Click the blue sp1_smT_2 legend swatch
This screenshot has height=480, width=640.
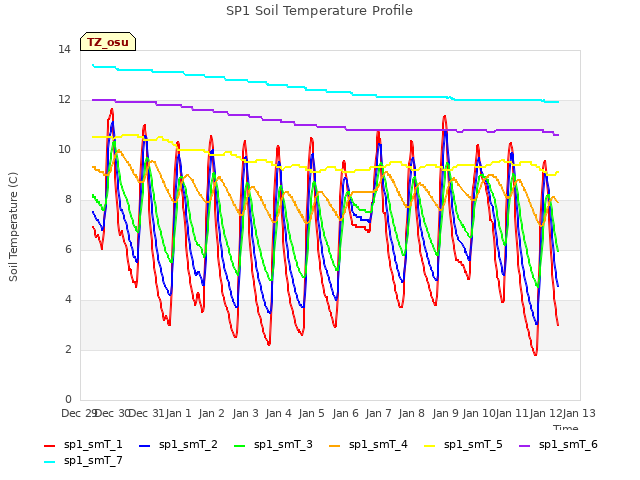tap(144, 446)
